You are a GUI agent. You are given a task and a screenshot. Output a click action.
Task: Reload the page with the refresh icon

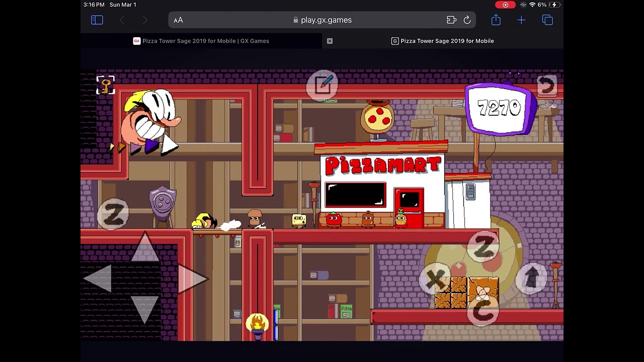(x=467, y=20)
